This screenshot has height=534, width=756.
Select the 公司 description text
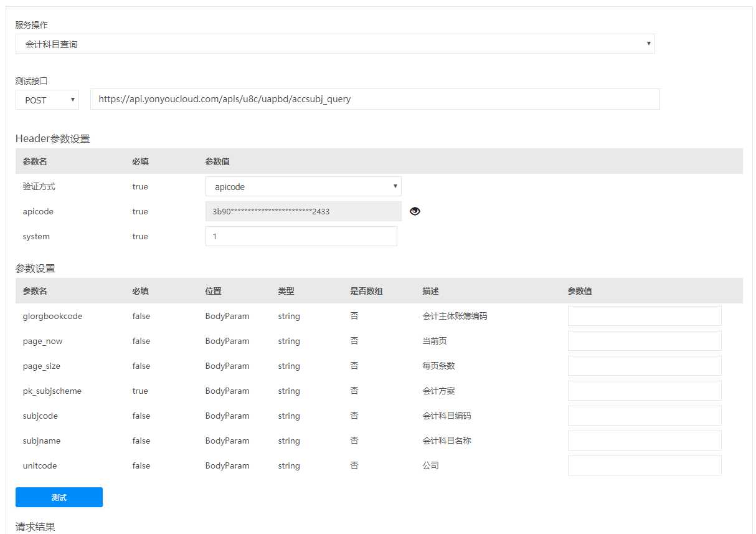point(430,465)
